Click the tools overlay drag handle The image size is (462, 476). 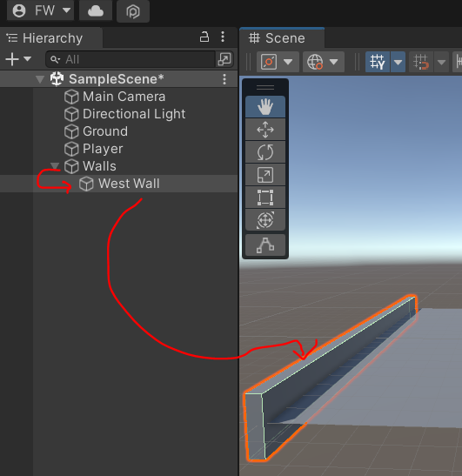[x=265, y=87]
